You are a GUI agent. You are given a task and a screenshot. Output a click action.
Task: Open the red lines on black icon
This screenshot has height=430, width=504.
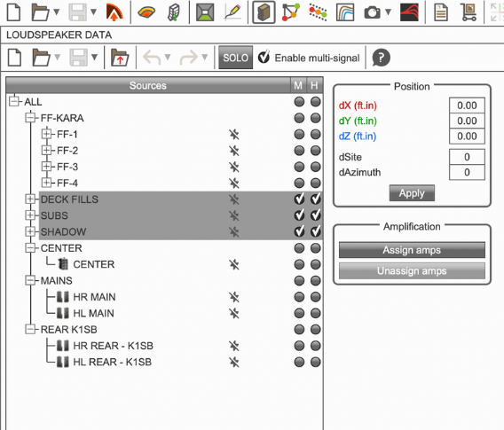[409, 12]
